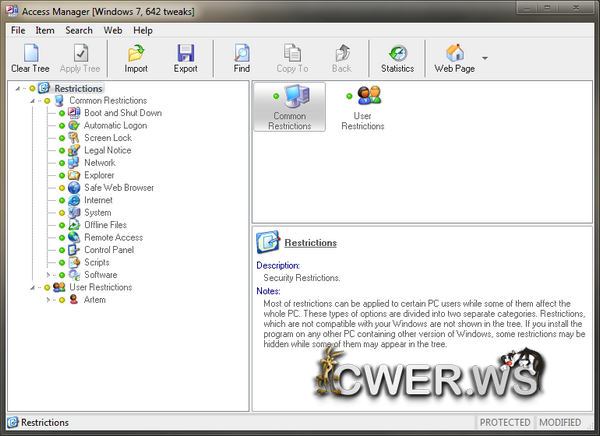Click the Control Panel tree icon
The image size is (600, 436).
74,250
